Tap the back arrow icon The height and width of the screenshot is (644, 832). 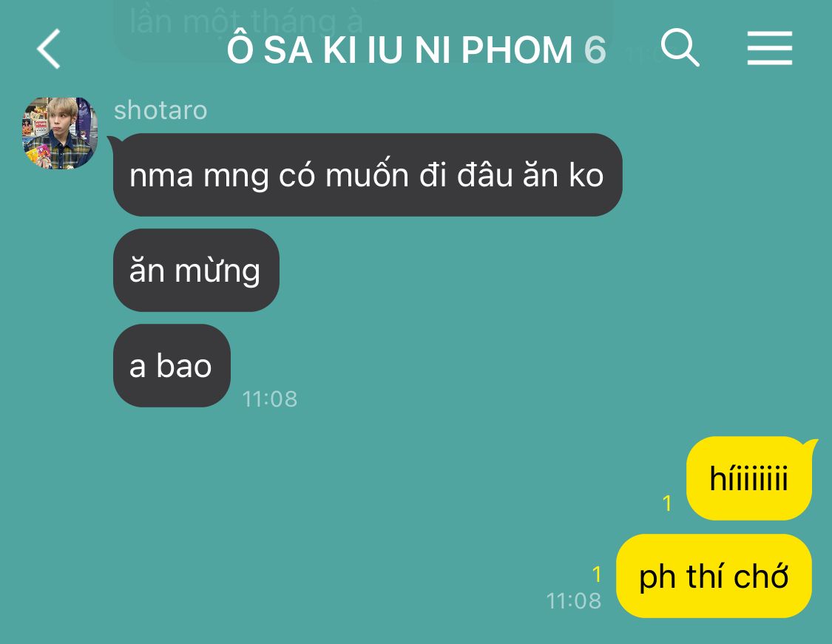point(49,49)
